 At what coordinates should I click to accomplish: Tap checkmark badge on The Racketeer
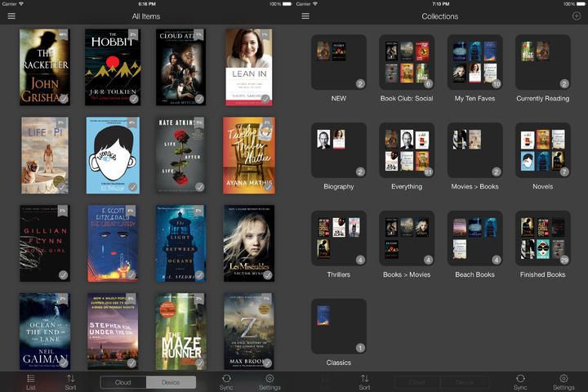click(64, 99)
